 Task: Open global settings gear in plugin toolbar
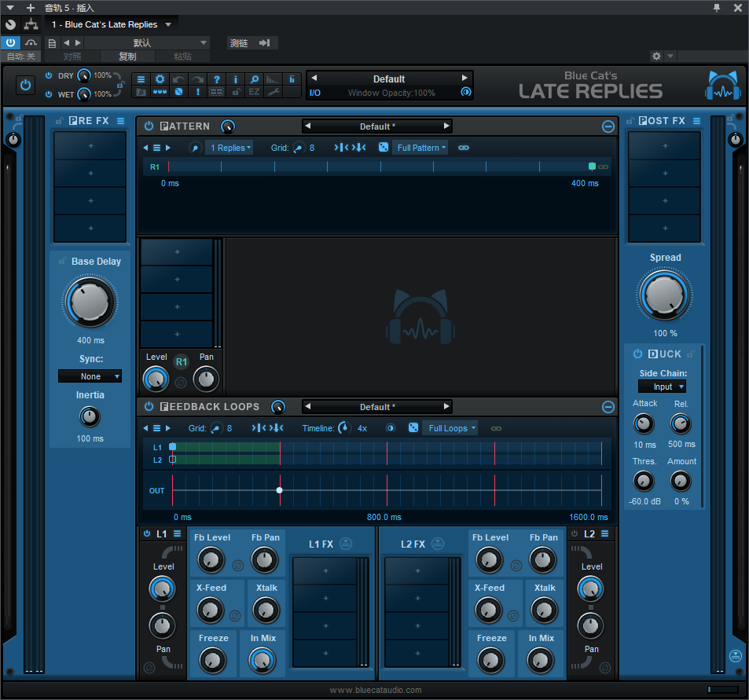(160, 79)
